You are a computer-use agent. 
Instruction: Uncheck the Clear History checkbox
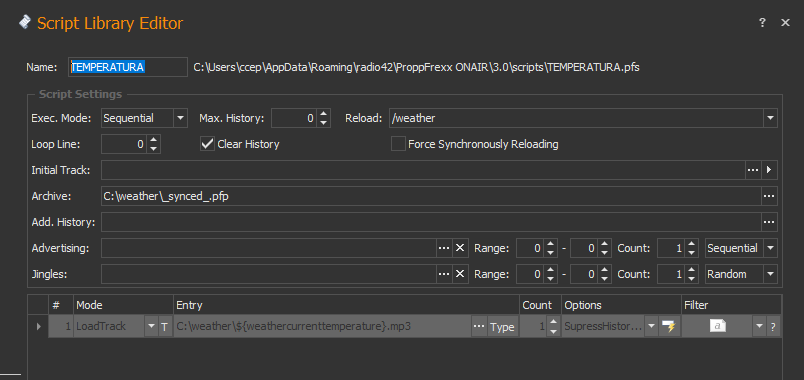[x=207, y=144]
